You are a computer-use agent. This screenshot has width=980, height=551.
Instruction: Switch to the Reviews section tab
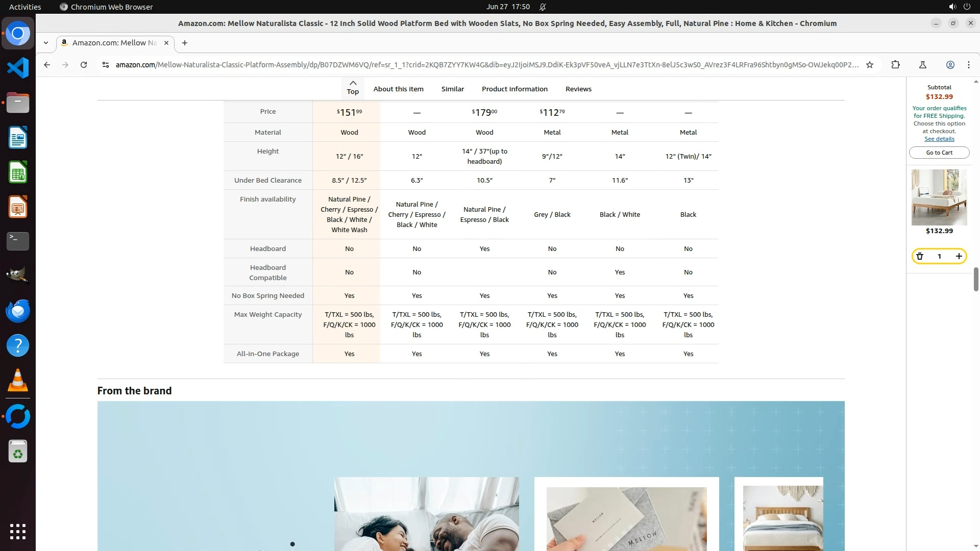tap(578, 89)
